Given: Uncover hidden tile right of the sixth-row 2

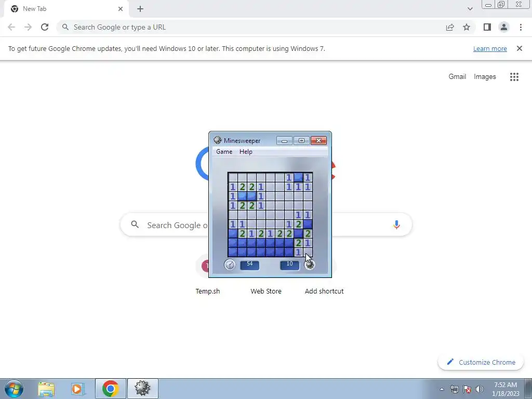Looking at the screenshot, I should click(x=308, y=224).
